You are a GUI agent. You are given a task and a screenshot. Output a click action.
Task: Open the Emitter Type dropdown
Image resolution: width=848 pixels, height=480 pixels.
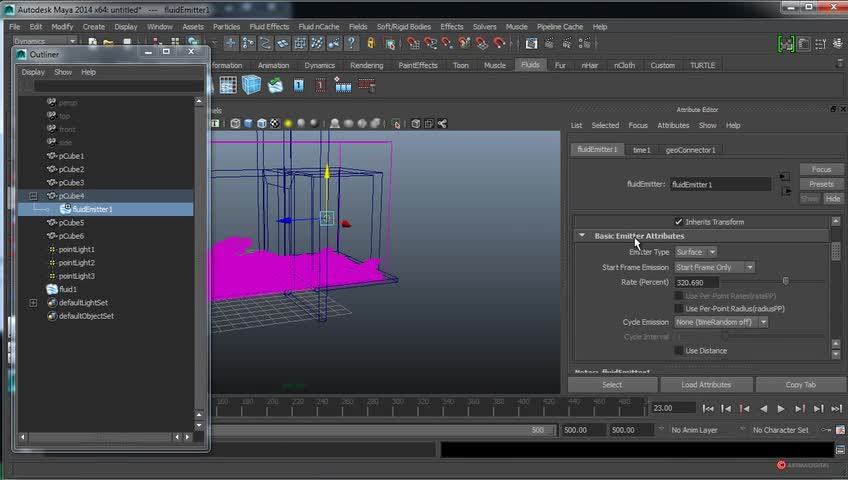[695, 252]
